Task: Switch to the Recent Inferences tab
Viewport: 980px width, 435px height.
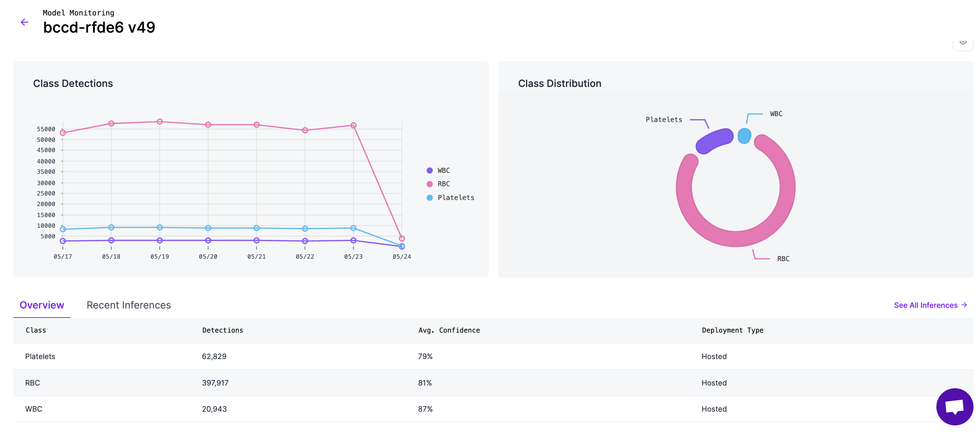Action: coord(128,305)
